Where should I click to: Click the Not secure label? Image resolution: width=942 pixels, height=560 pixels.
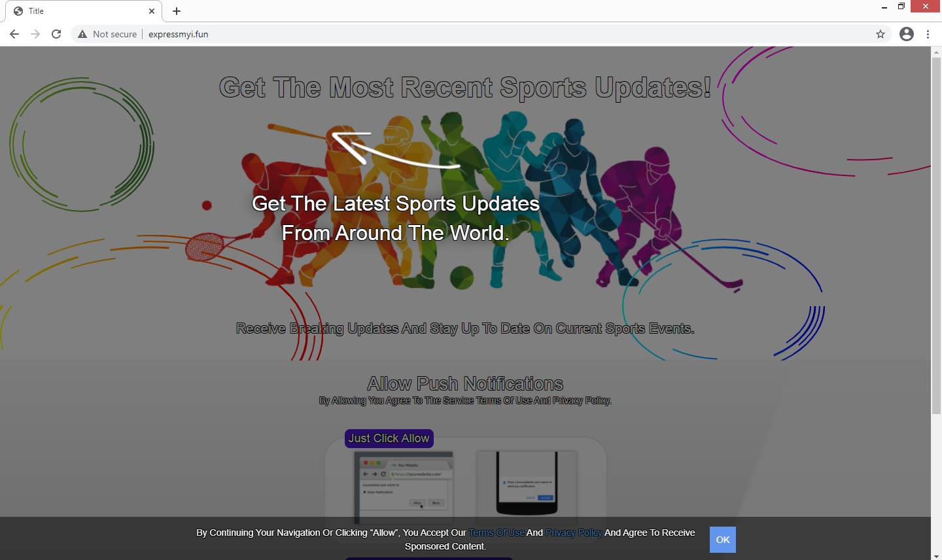pos(114,34)
